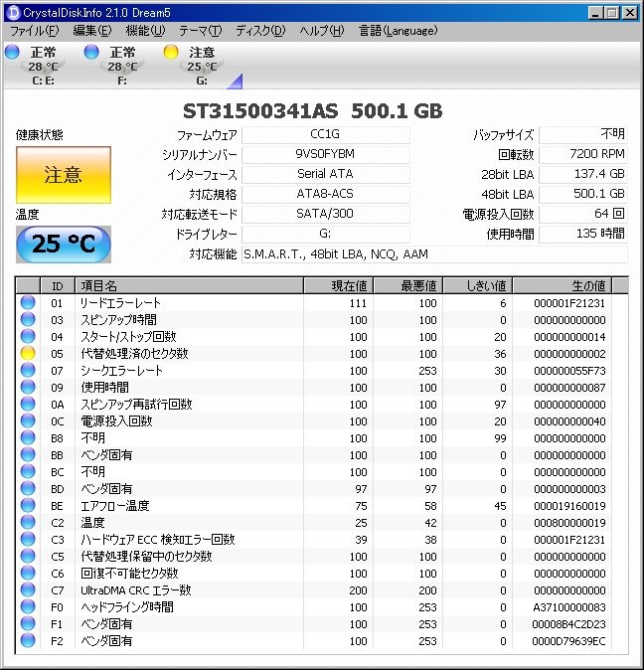Click status orb for ID BB row
This screenshot has height=670, width=644.
coord(28,454)
